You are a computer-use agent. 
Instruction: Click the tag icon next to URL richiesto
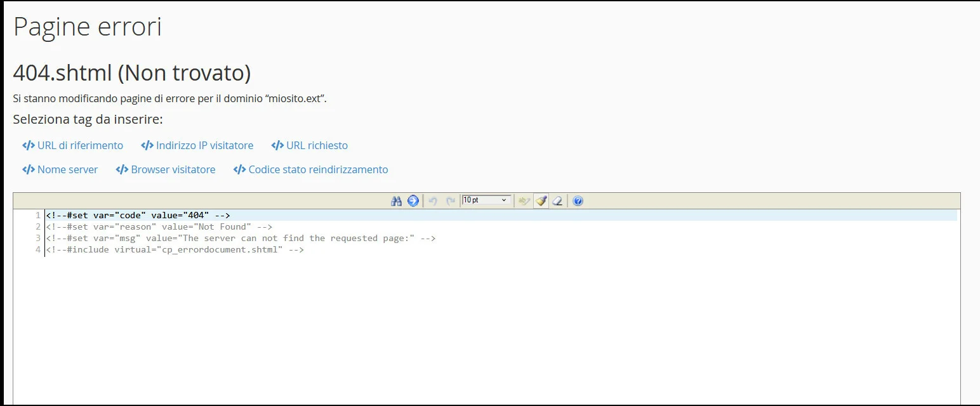tap(277, 145)
